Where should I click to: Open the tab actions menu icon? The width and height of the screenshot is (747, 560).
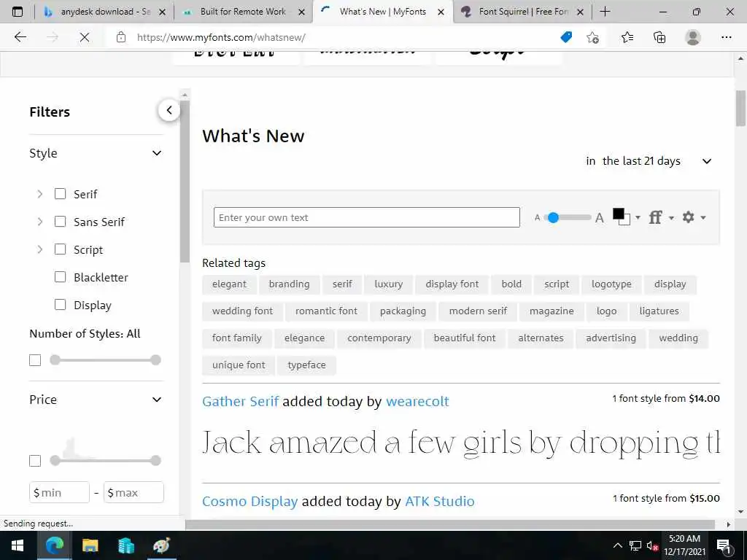click(x=18, y=12)
